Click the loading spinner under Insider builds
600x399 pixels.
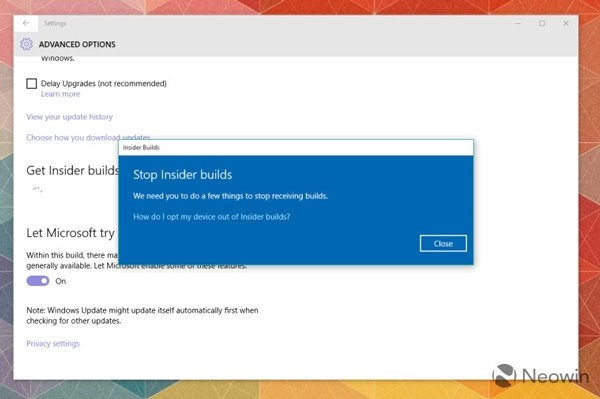coord(37,189)
